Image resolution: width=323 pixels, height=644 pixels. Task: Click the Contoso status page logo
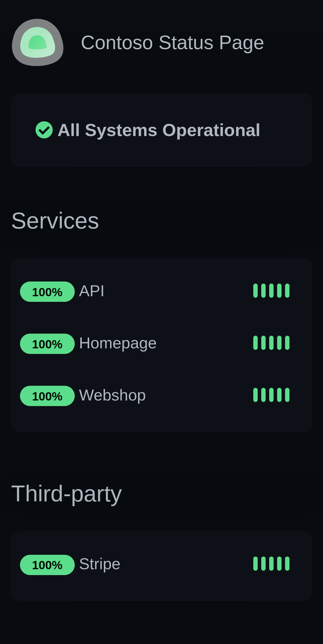pyautogui.click(x=37, y=43)
